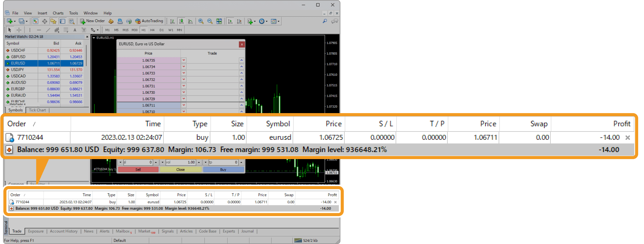Switch to D1 timeframe
Viewport: 644px width, 244px height.
click(x=162, y=30)
